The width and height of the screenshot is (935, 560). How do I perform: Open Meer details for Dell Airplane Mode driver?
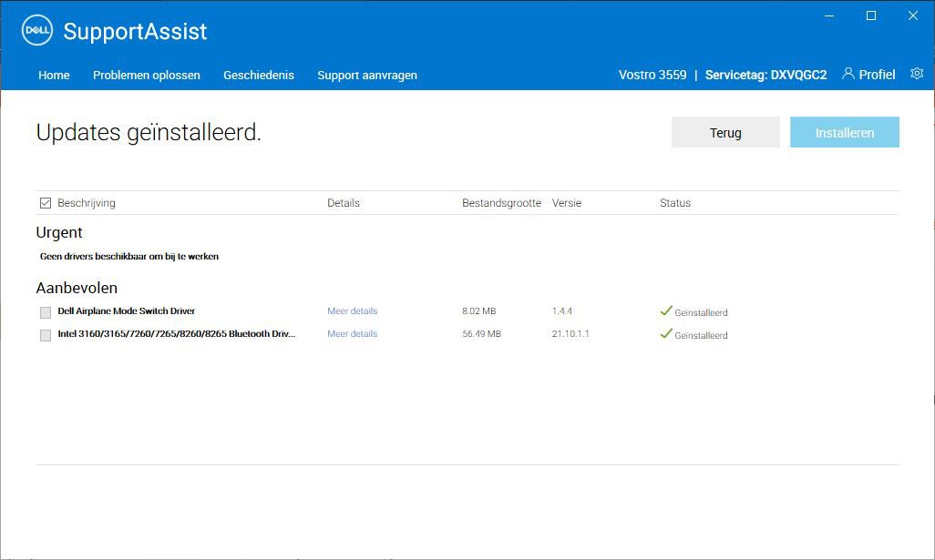(352, 311)
